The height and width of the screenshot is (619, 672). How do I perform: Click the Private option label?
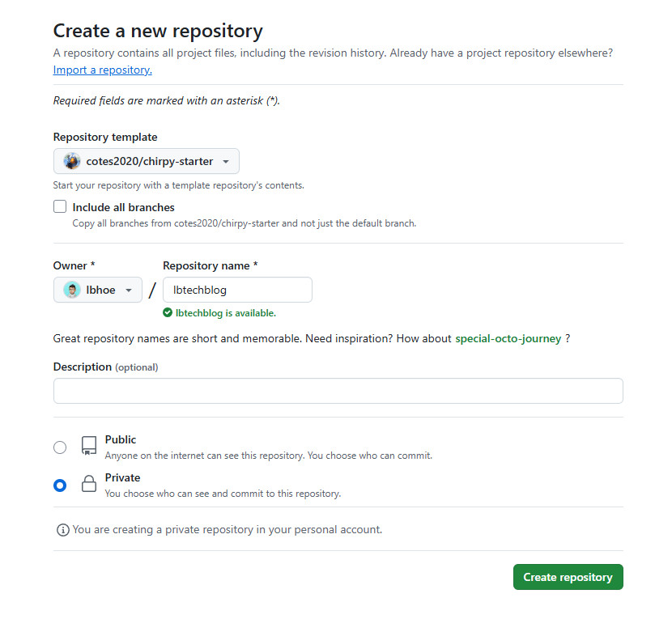122,477
